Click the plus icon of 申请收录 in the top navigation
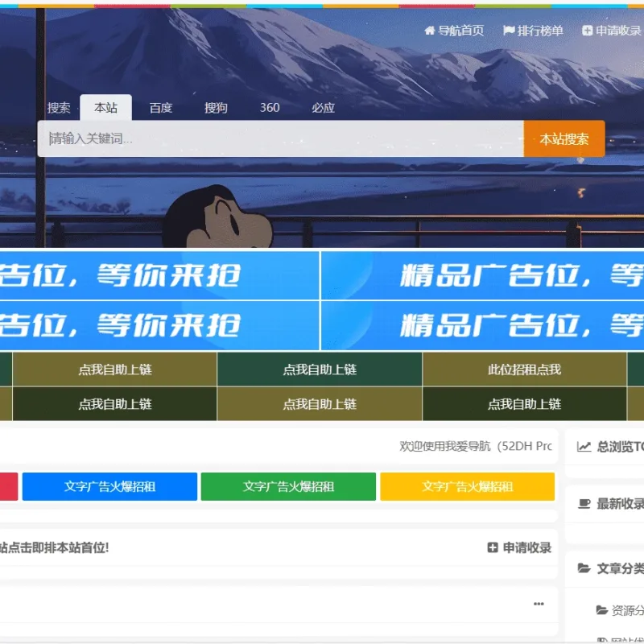Viewport: 644px width, 644px height. [588, 31]
